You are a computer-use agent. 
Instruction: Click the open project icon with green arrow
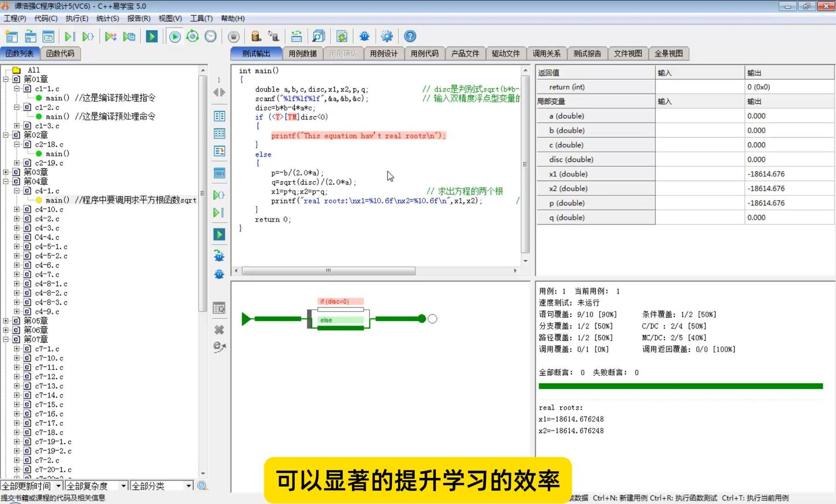pos(30,36)
